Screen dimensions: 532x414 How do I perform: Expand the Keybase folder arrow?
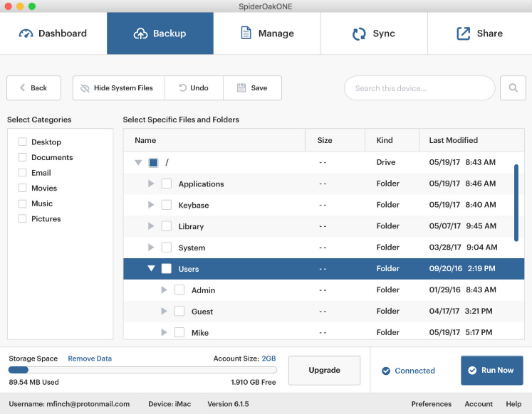(x=151, y=205)
